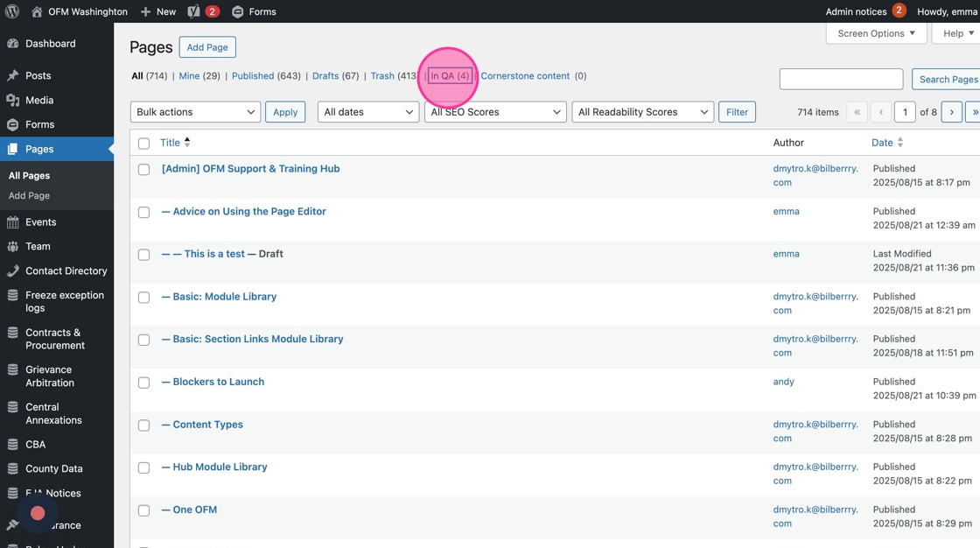Click the Central Annexations database icon
The width and height of the screenshot is (980, 548).
point(12,407)
